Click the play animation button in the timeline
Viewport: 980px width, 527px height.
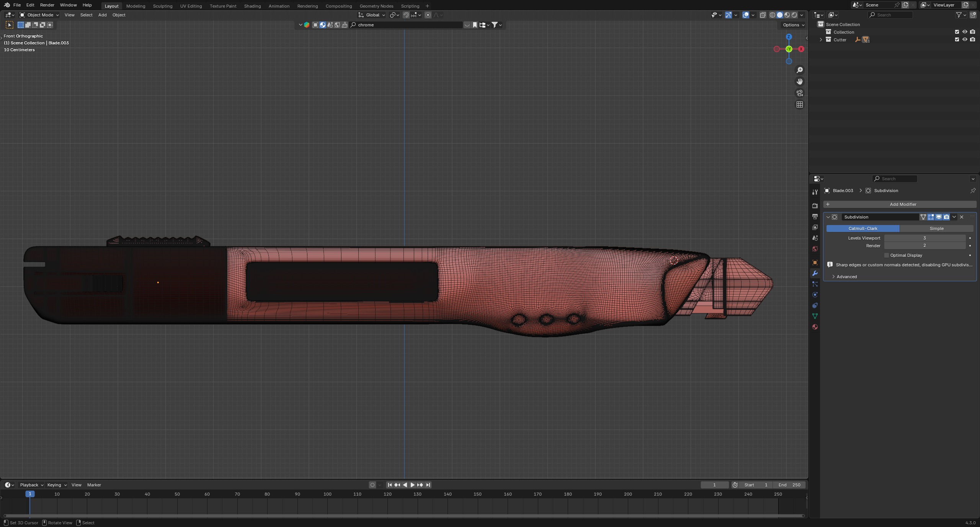412,485
